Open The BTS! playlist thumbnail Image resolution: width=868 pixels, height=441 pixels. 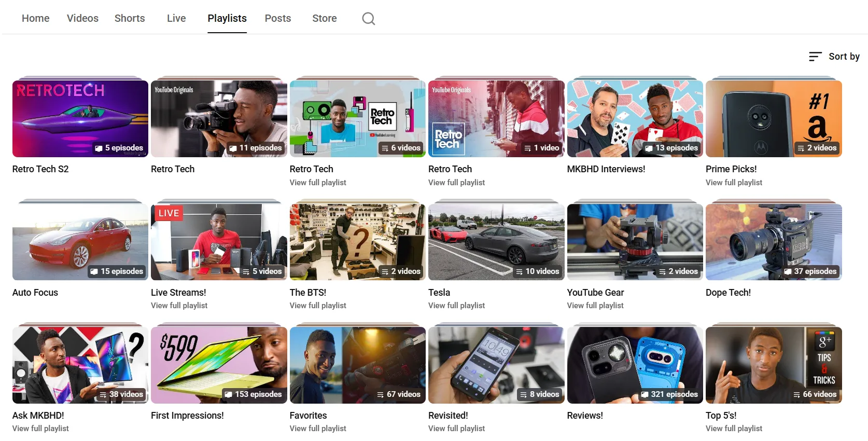pyautogui.click(x=358, y=242)
